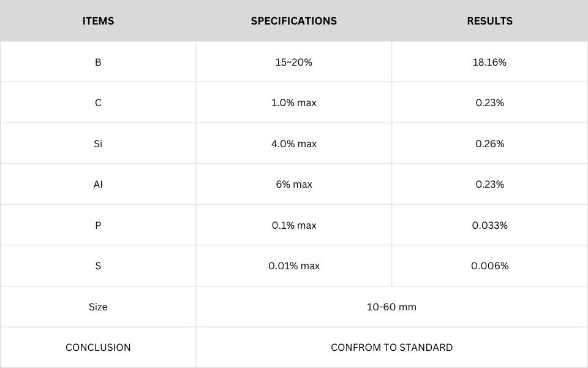Click the RESULTS column header
This screenshot has width=588, height=368.
[x=489, y=21]
